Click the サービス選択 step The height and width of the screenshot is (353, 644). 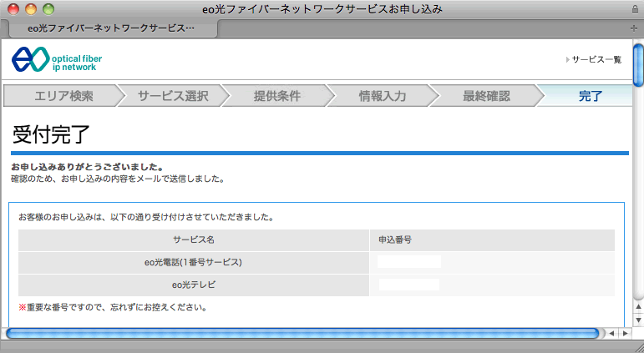173,96
